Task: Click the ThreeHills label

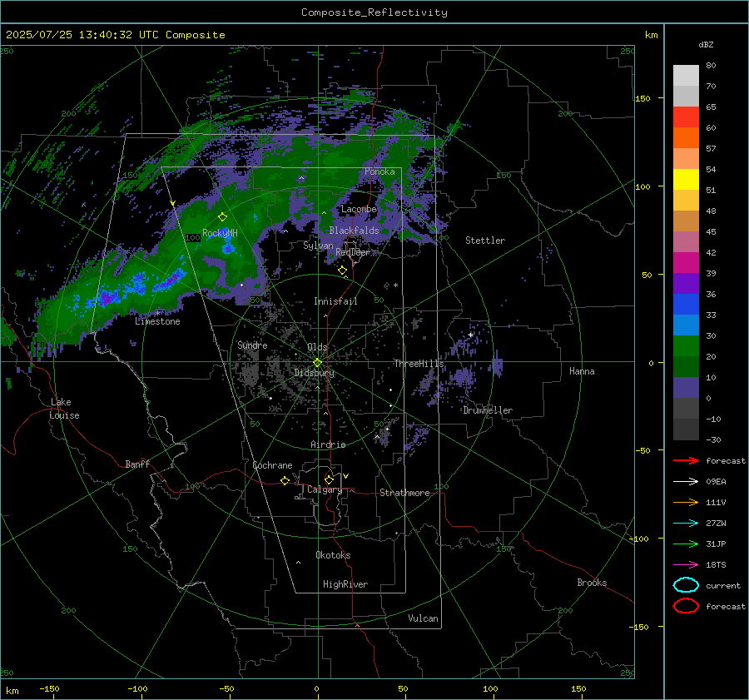Action: tap(419, 364)
